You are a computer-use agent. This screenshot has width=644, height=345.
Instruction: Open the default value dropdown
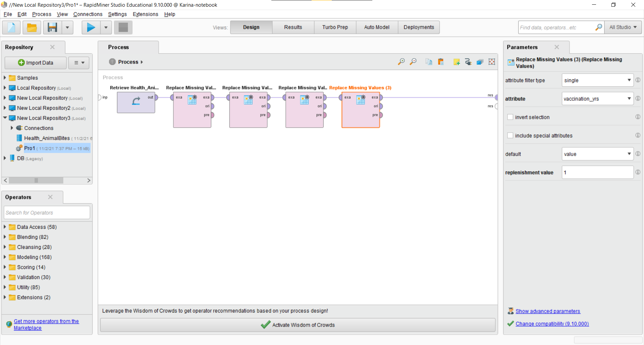[x=597, y=154]
